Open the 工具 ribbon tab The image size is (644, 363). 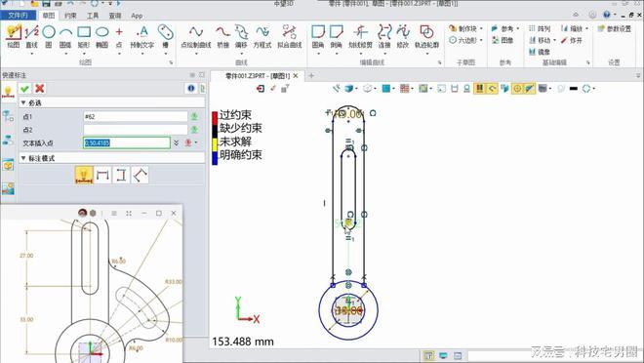(93, 16)
